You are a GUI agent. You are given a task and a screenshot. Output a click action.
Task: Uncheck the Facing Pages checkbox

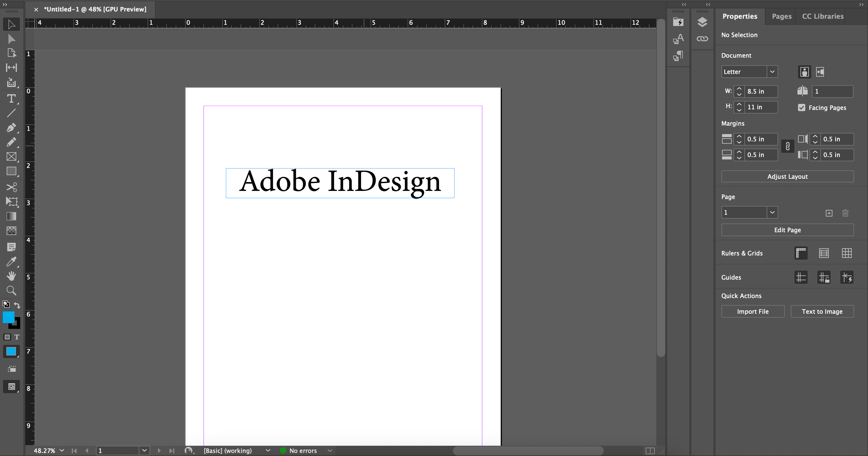click(802, 108)
